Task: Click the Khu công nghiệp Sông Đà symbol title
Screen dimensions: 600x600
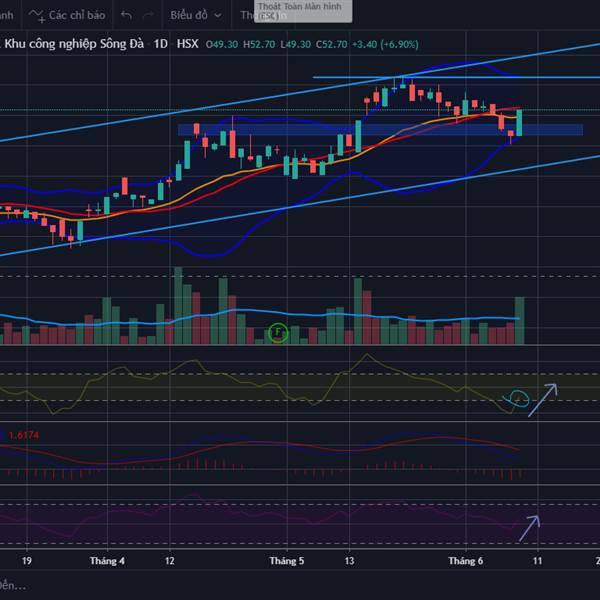Action: tap(74, 44)
